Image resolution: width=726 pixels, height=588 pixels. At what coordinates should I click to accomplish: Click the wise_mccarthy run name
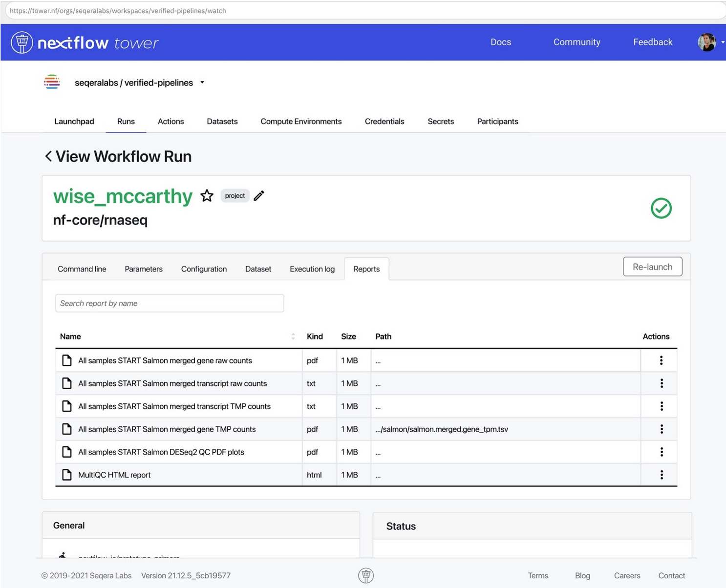click(x=123, y=196)
